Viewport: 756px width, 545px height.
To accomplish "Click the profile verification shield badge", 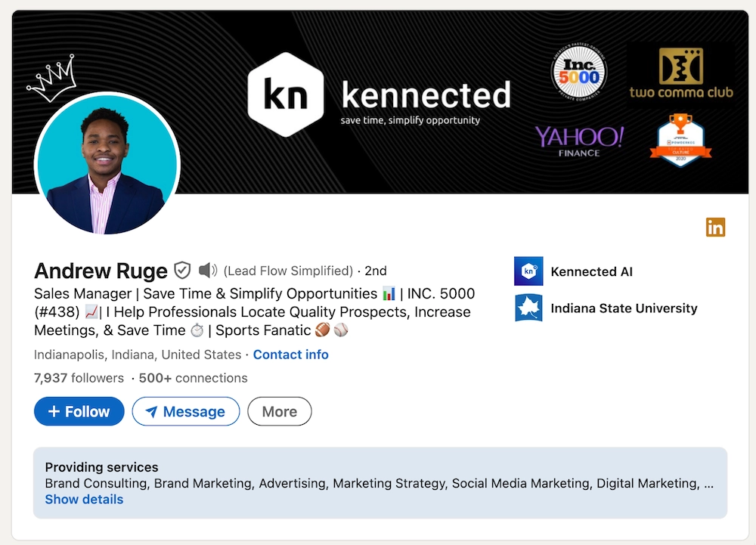I will (x=182, y=269).
